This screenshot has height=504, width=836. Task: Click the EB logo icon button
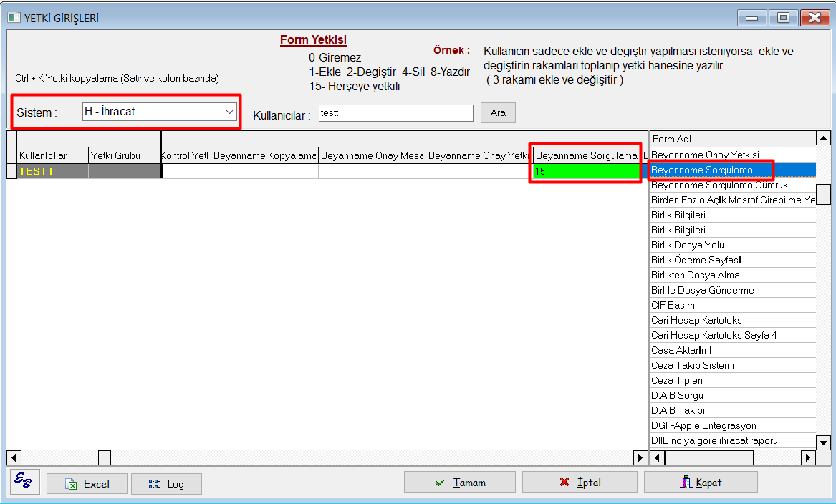click(24, 482)
